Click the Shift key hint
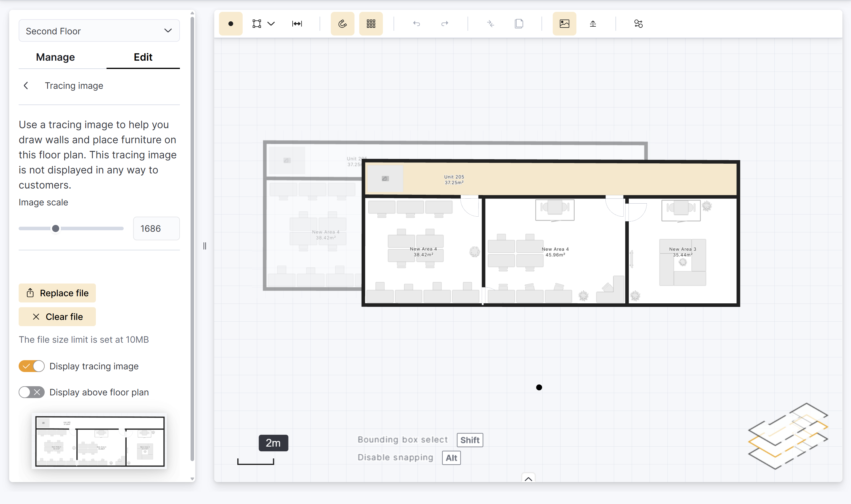Image resolution: width=851 pixels, height=504 pixels. click(470, 440)
